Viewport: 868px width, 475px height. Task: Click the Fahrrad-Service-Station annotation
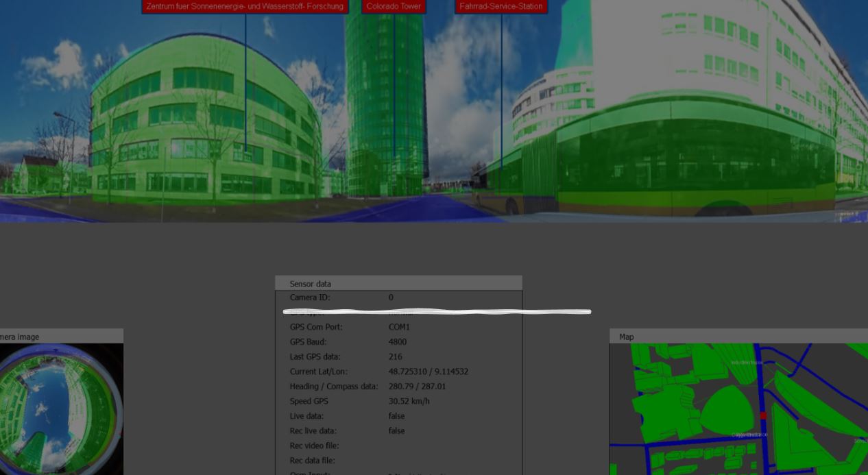pyautogui.click(x=501, y=6)
